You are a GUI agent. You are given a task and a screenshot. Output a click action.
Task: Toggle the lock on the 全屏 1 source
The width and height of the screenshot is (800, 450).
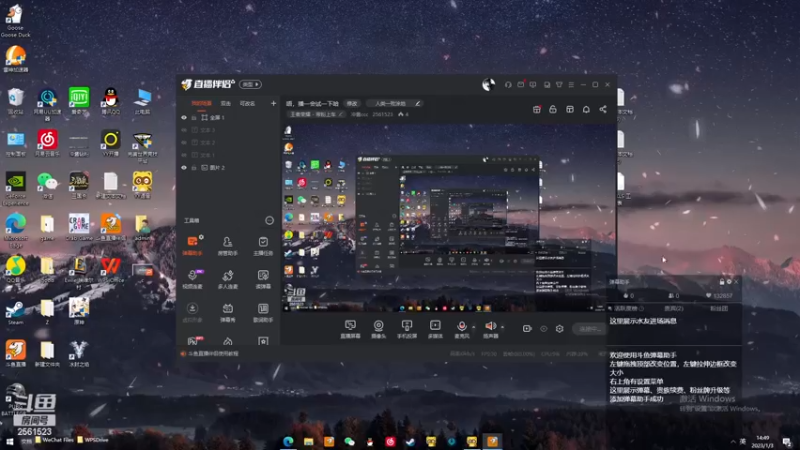coord(194,117)
